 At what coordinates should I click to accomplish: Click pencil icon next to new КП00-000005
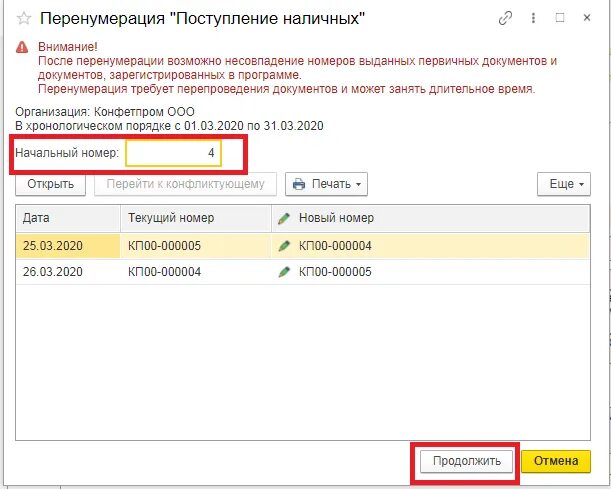[x=284, y=272]
